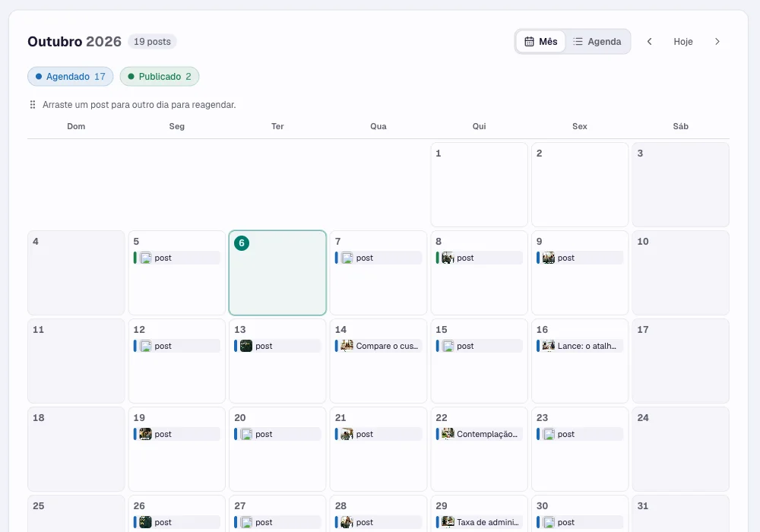Click the 'Sáb' weekday header
Image resolution: width=760 pixels, height=532 pixels.
point(680,126)
